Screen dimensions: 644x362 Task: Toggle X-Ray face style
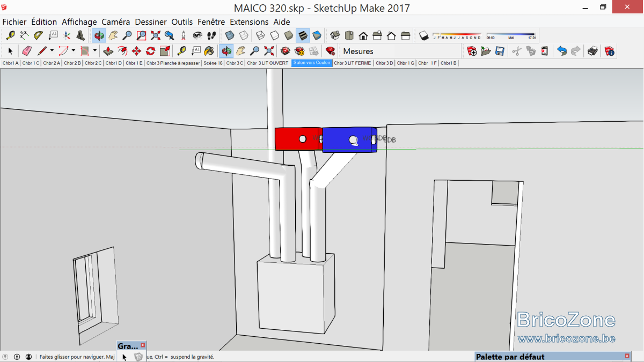pyautogui.click(x=230, y=35)
